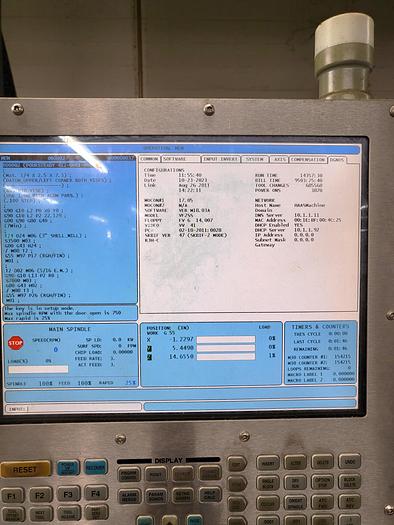
Task: Click the Z axis load bar at 14.6550
Action: pyautogui.click(x=226, y=357)
